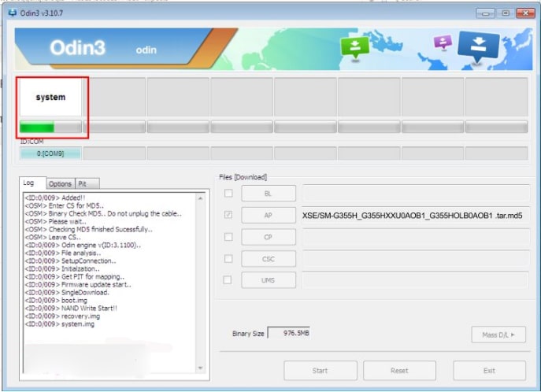Click the log line 'SetupConnection..'
Screen dimensions: 541x392
[x=70, y=261]
